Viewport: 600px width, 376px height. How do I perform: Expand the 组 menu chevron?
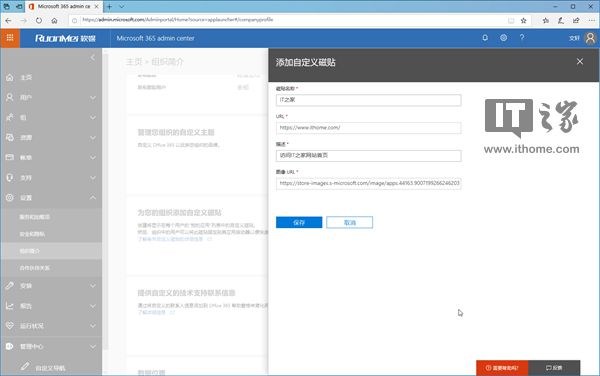point(93,117)
